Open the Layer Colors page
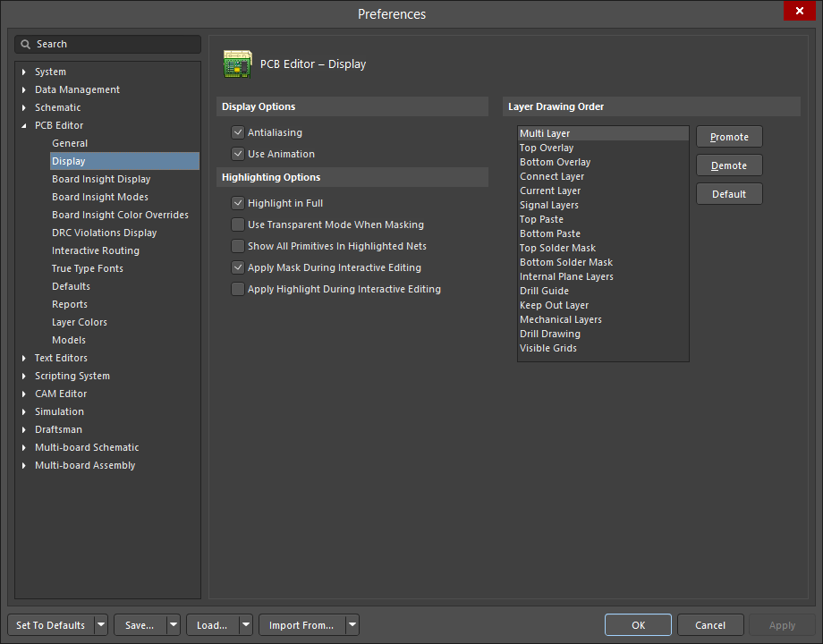The height and width of the screenshot is (644, 823). point(80,322)
